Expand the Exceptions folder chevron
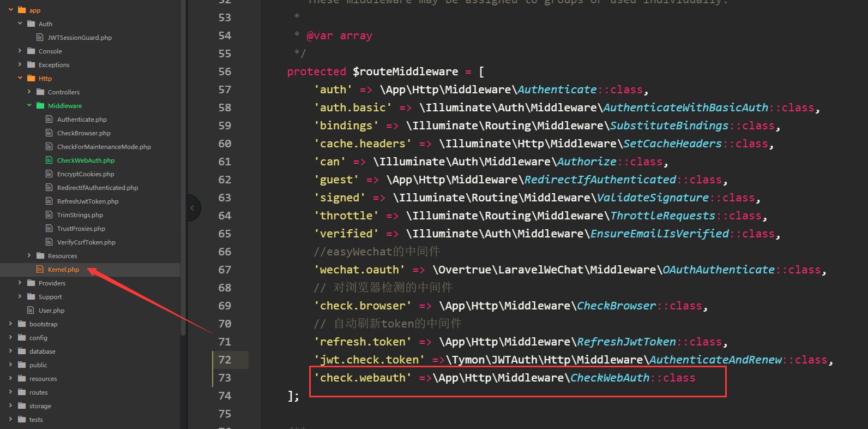This screenshot has height=429, width=868. pos(20,64)
